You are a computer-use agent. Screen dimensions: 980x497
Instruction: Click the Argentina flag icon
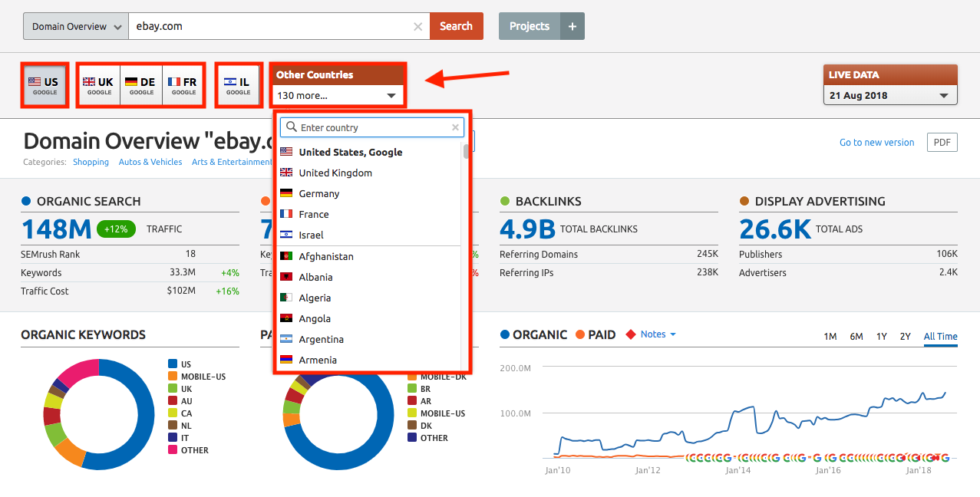[286, 339]
